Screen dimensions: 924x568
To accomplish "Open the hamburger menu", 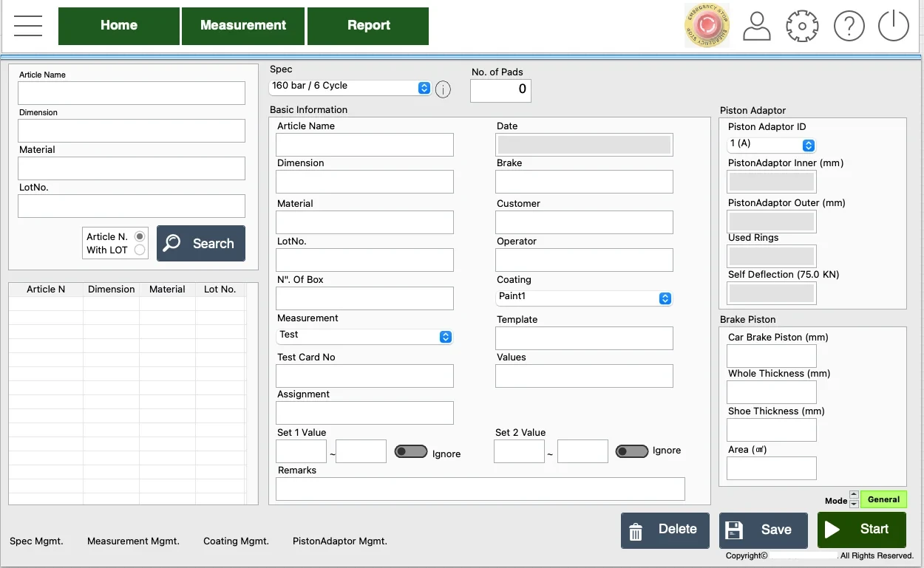I will [28, 26].
